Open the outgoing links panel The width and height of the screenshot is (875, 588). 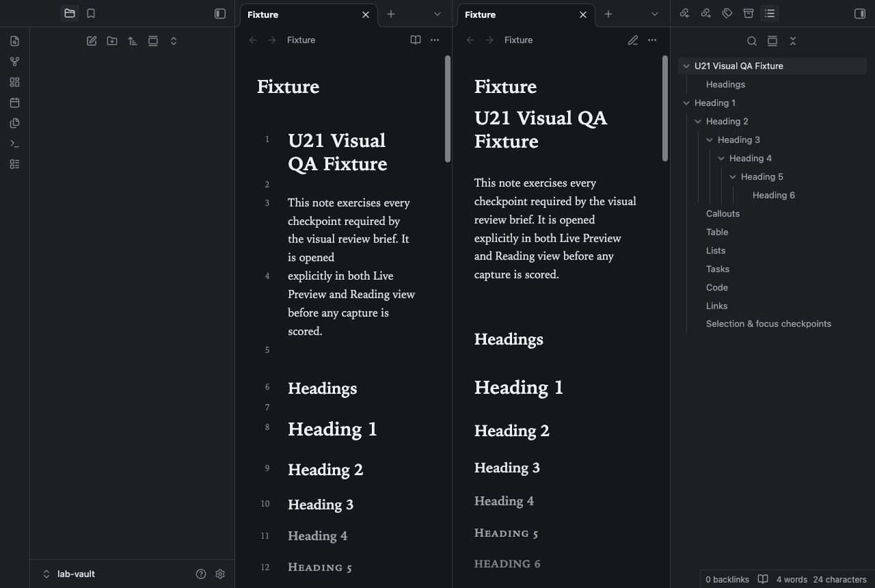click(x=706, y=13)
